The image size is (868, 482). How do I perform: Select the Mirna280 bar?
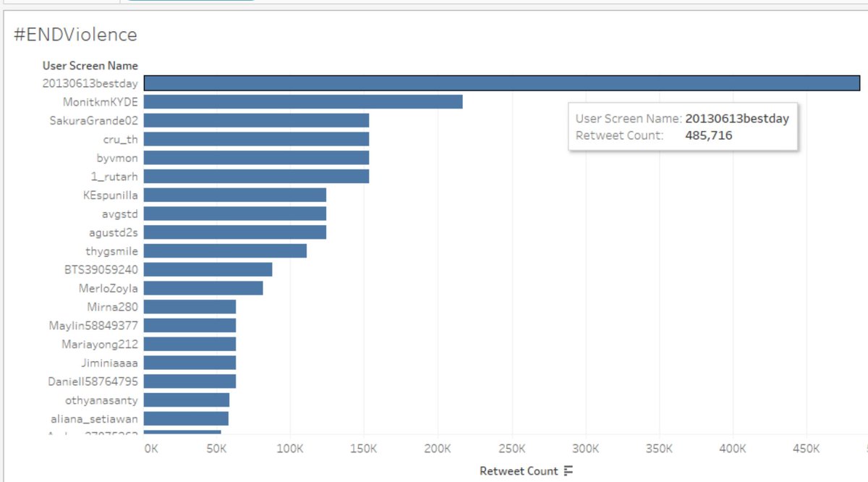tap(190, 307)
